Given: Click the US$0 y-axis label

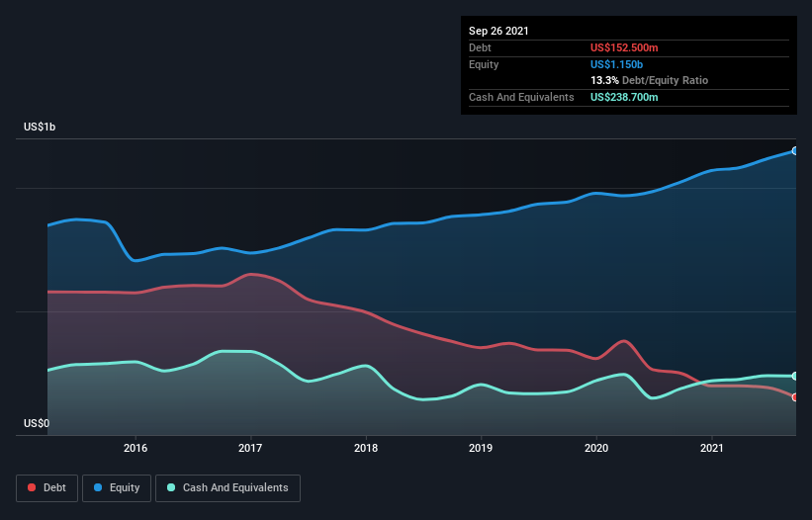Looking at the screenshot, I should (x=37, y=423).
